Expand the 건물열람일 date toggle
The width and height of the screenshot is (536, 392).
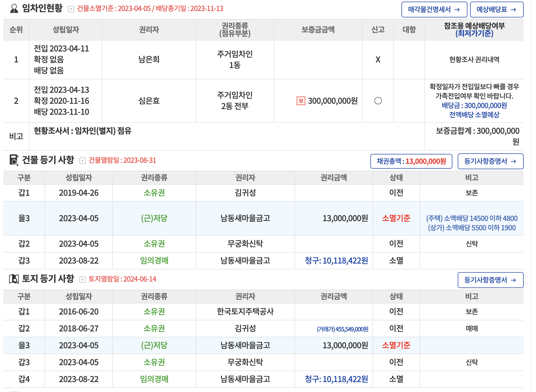point(83,161)
